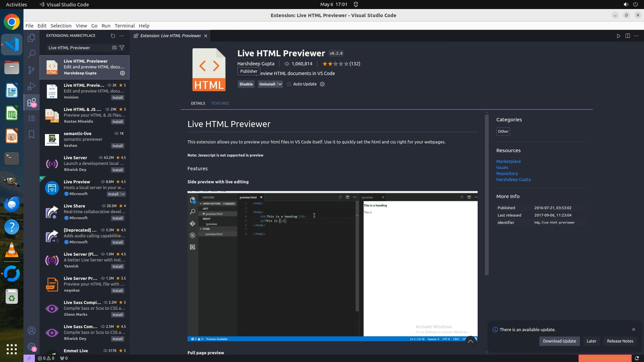Click the filter extensions funnel icon
The width and height of the screenshot is (644, 362).
tap(122, 48)
